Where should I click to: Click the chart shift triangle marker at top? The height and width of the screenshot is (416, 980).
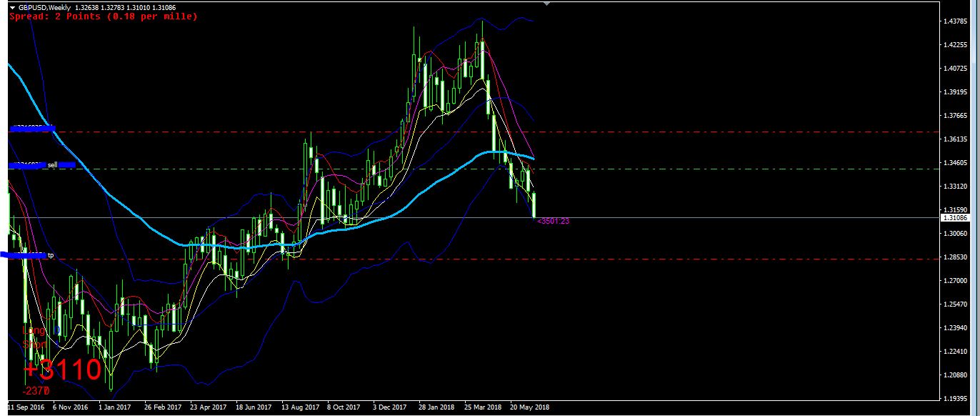click(x=547, y=3)
